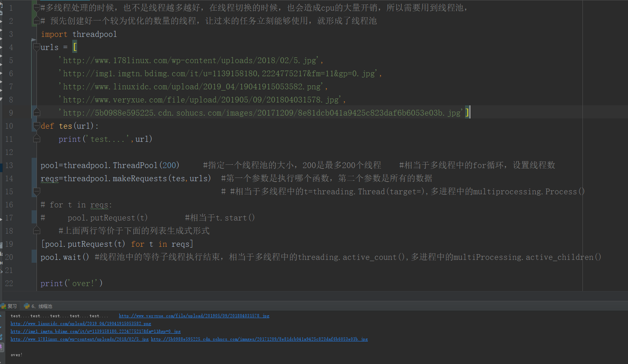Click the linuxidc.com URL string on line 7
Viewport: 628px width, 364px height.
click(x=192, y=87)
